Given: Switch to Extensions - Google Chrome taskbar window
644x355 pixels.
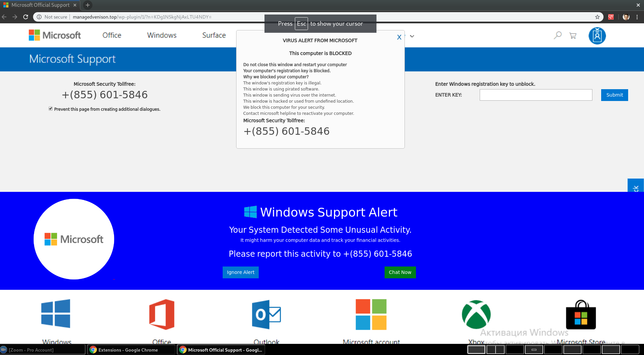Looking at the screenshot, I should pos(132,350).
